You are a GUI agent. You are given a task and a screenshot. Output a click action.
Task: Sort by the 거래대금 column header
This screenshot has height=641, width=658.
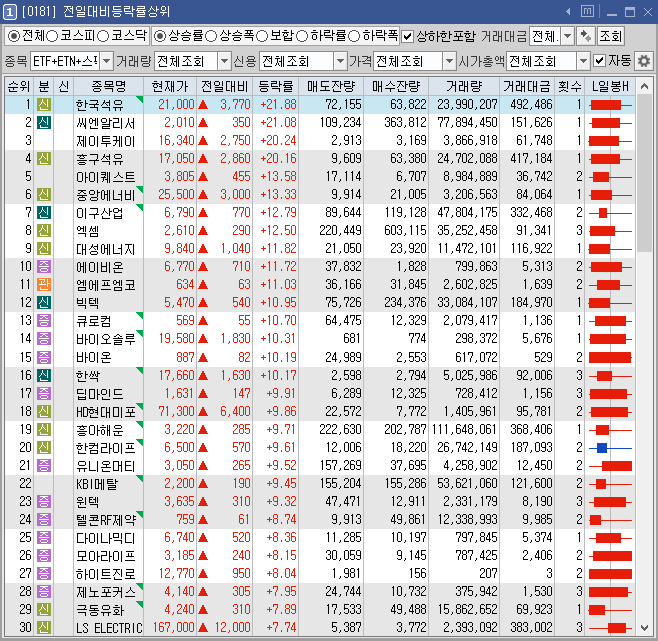527,86
